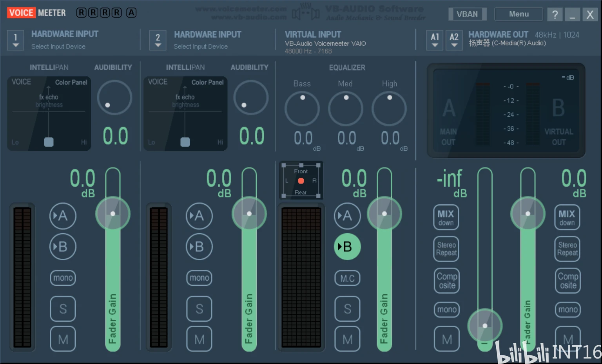Click the C-Media Audio output device name
Screen dimensions: 602x364
pyautogui.click(x=507, y=43)
